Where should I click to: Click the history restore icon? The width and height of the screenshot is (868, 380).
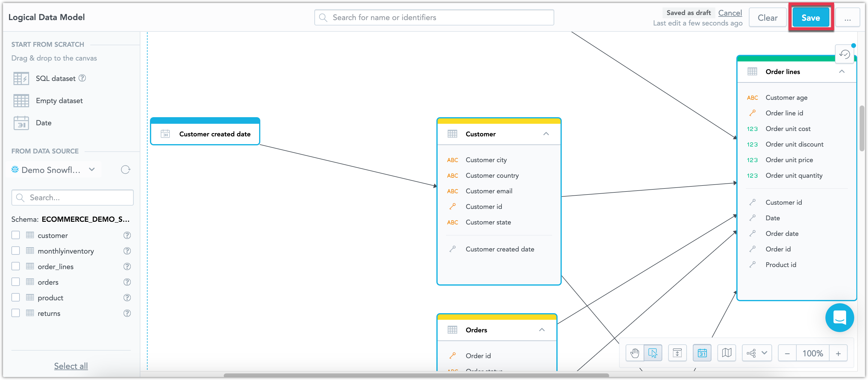pyautogui.click(x=844, y=54)
